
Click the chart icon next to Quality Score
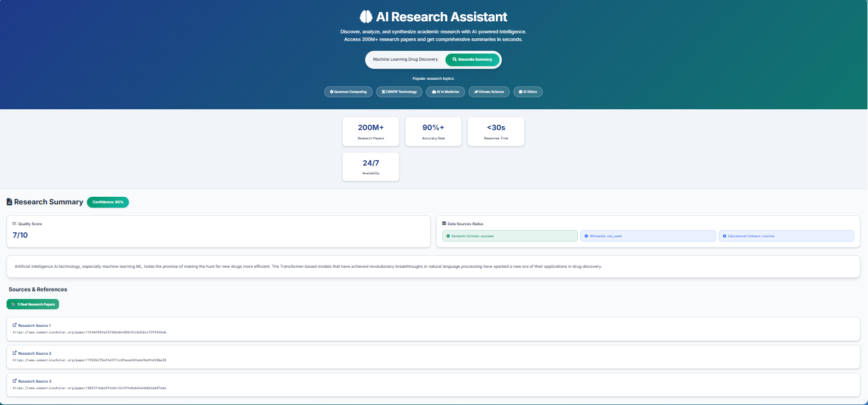click(15, 224)
